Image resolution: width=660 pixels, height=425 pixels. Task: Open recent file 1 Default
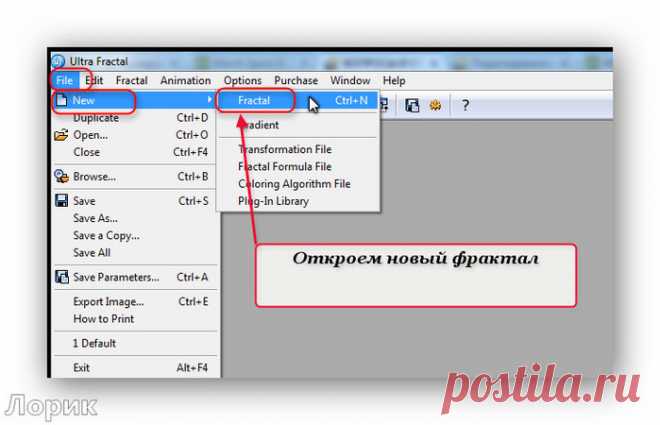click(95, 343)
